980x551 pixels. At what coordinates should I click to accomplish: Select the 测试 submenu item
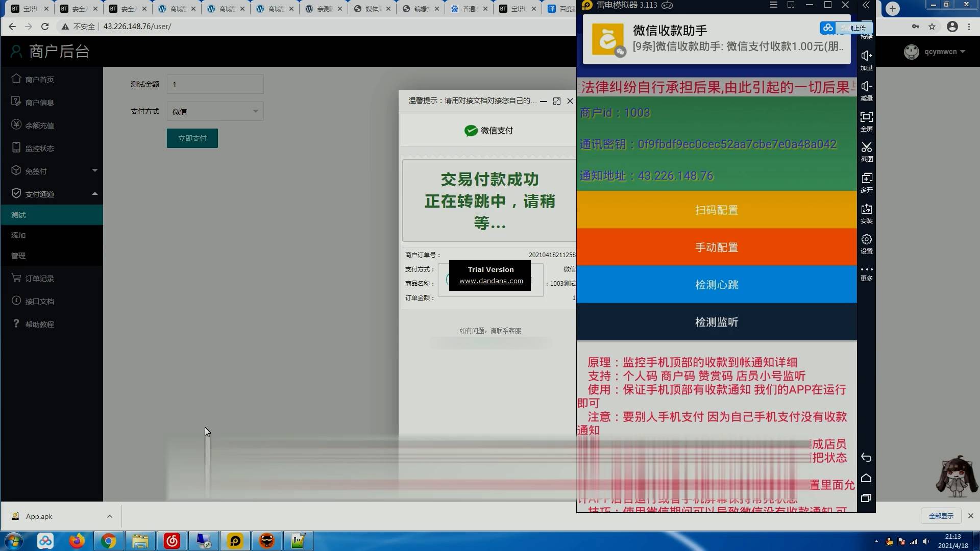click(x=51, y=215)
